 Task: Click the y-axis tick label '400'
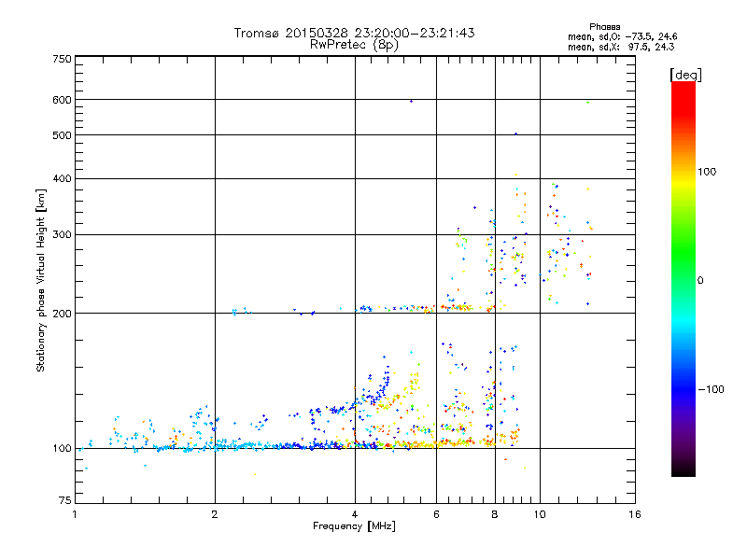pyautogui.click(x=62, y=179)
